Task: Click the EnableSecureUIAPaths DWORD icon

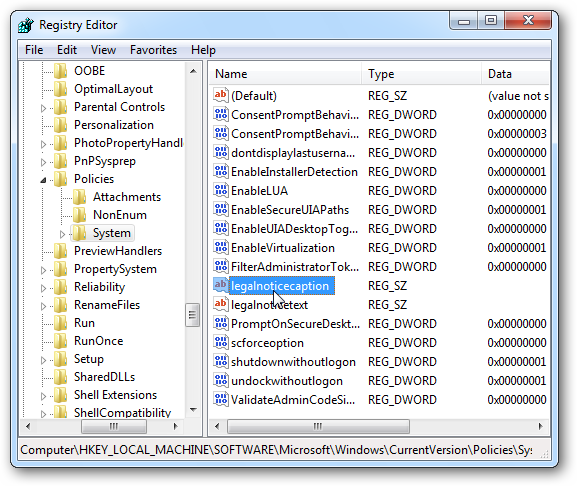Action: click(220, 209)
